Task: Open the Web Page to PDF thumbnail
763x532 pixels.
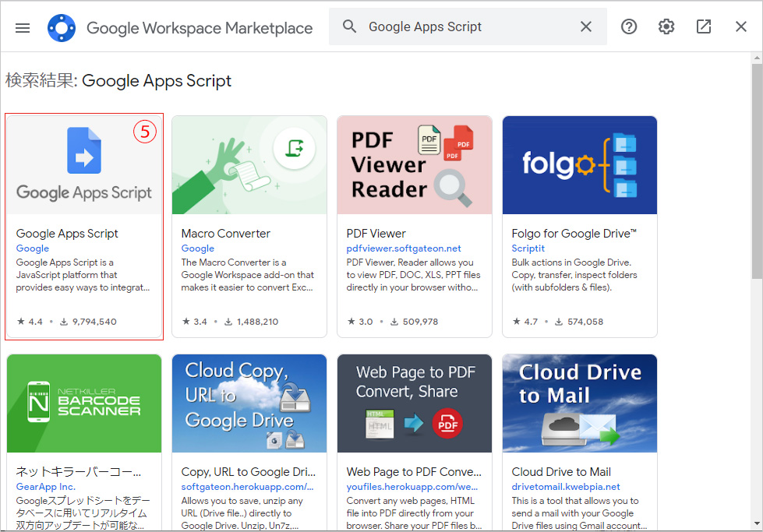Action: [415, 403]
